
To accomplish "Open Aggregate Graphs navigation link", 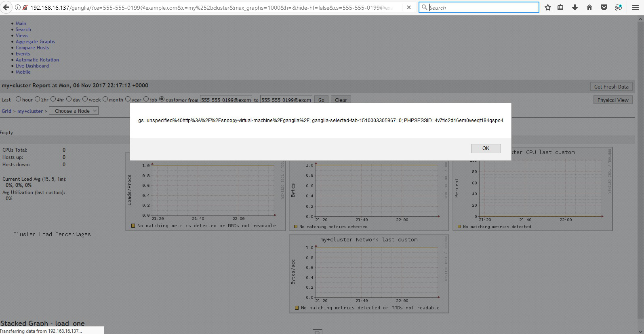I will tap(35, 42).
